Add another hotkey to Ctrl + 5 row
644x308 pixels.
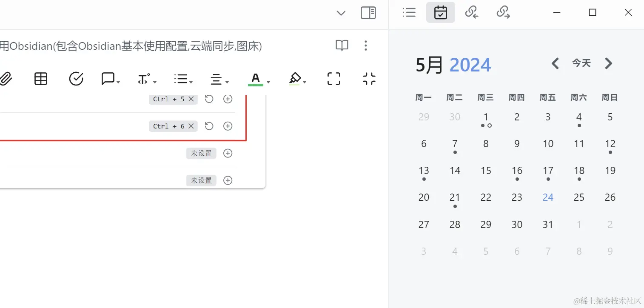tap(228, 99)
